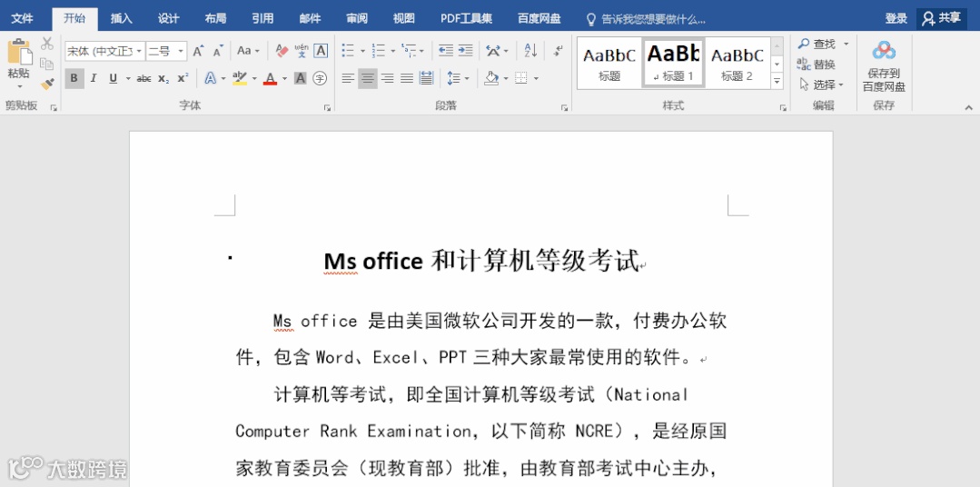Switch to the 插入 Insert tab
This screenshot has width=980, height=487.
tap(121, 18)
